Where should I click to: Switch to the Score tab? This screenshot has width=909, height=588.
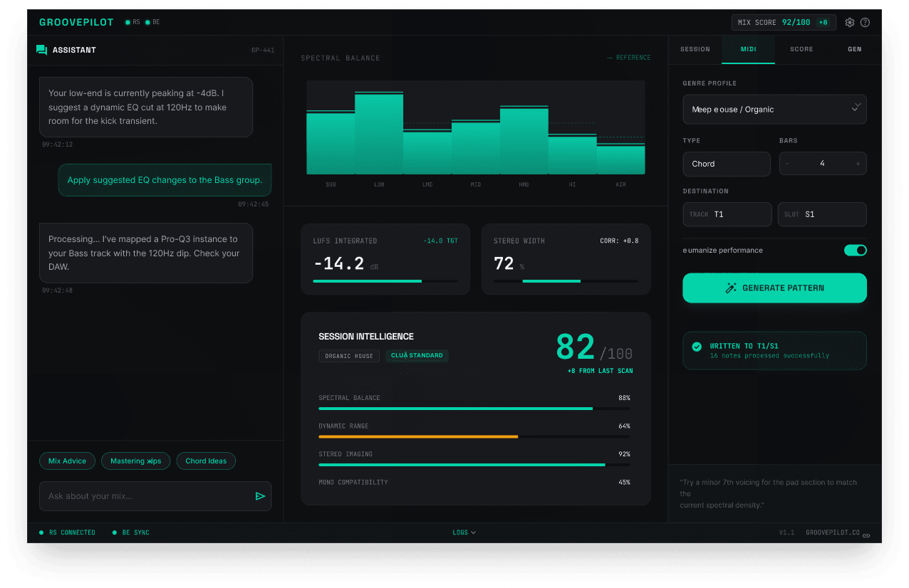(x=801, y=49)
